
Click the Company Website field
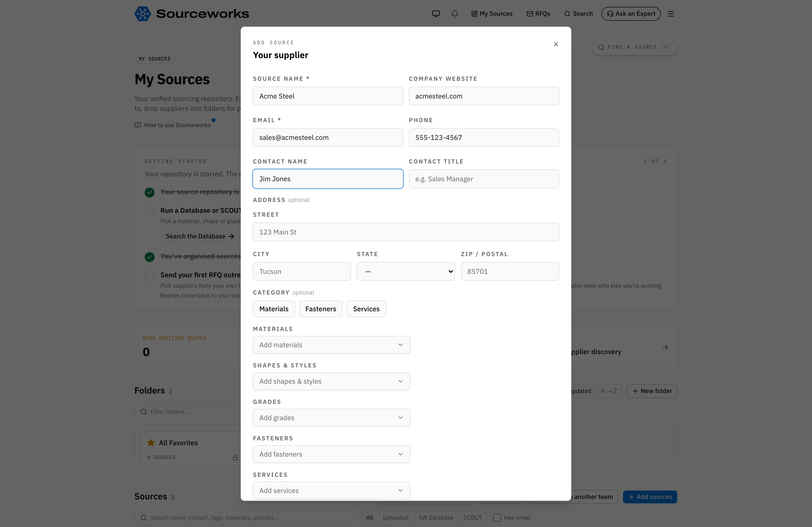[x=484, y=96]
